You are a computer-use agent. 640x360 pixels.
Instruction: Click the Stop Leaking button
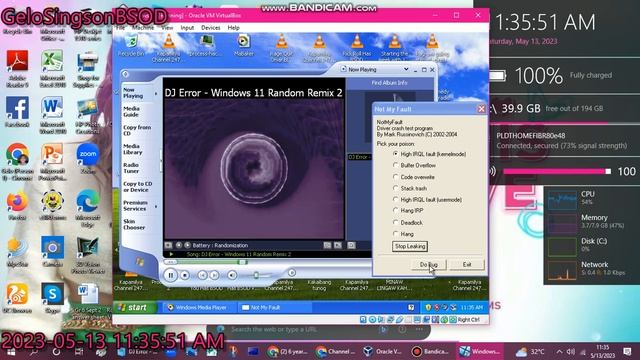410,246
